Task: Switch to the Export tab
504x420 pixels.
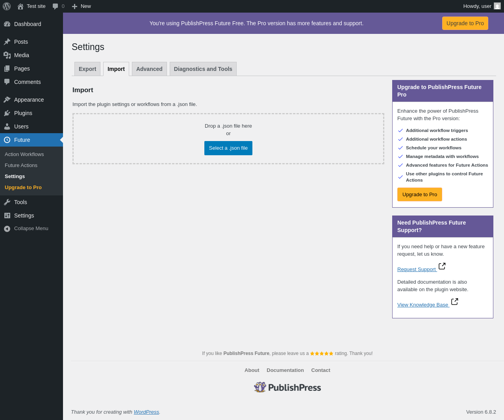Action: (87, 69)
